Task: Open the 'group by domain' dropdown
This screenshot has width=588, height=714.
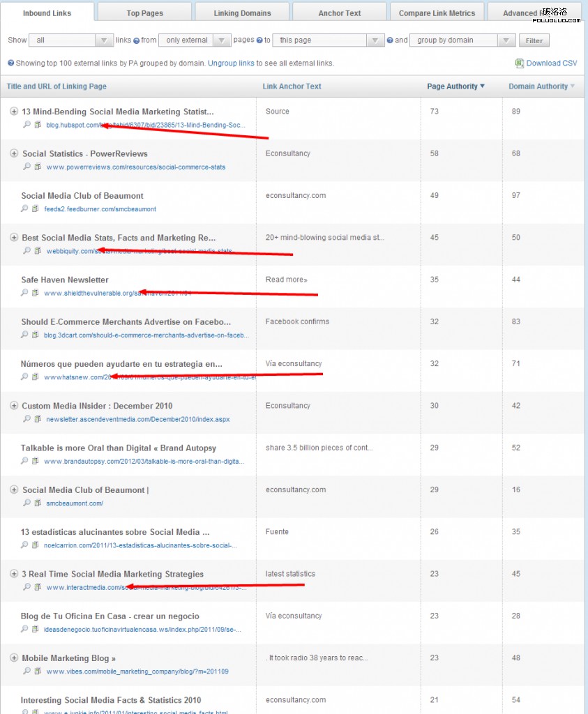Action: tap(463, 40)
